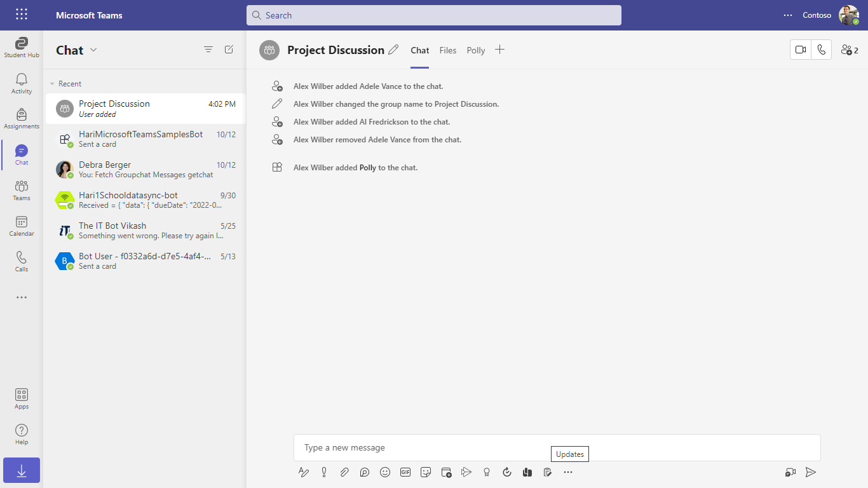Set delivery options with exclamation icon
868x488 pixels.
tap(324, 472)
